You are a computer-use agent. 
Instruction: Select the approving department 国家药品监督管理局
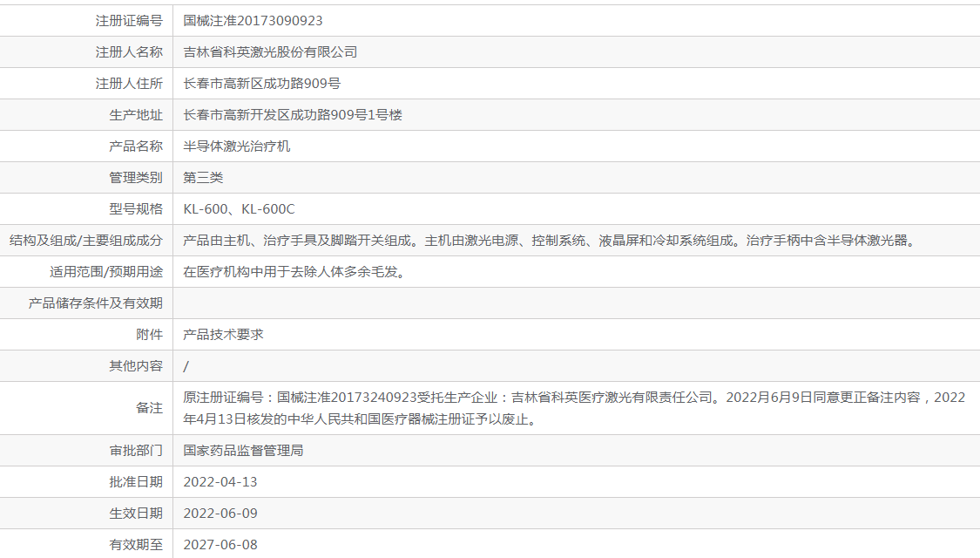(243, 451)
